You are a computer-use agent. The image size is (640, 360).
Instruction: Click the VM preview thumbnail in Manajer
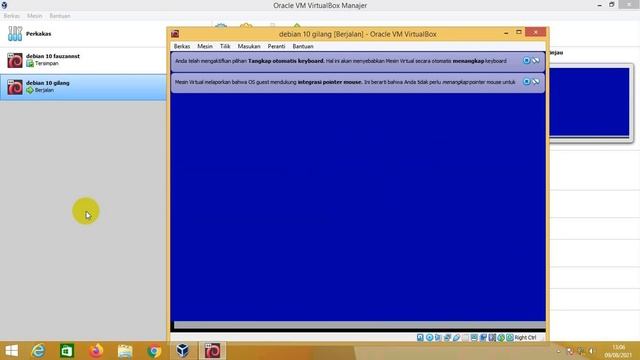pyautogui.click(x=589, y=102)
